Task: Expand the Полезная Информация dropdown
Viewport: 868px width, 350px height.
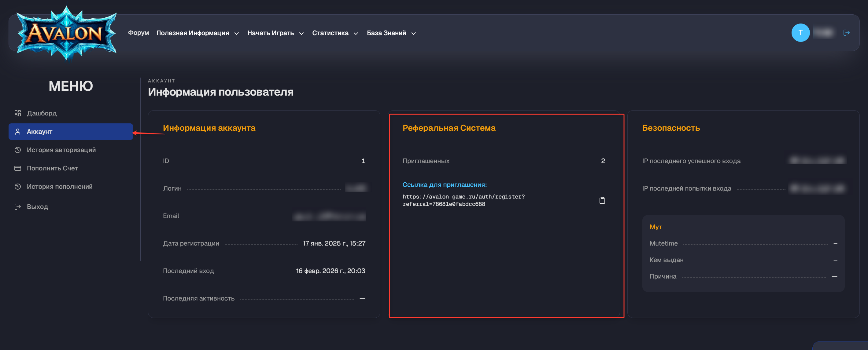Action: coord(198,33)
